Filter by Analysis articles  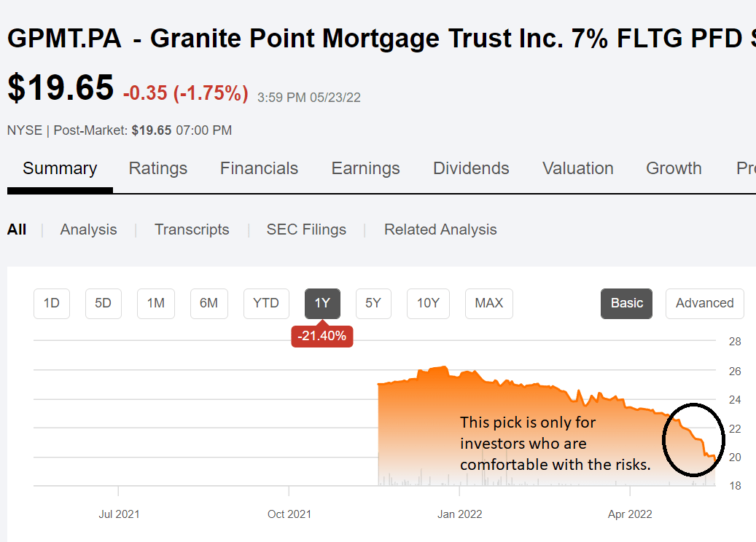point(88,229)
